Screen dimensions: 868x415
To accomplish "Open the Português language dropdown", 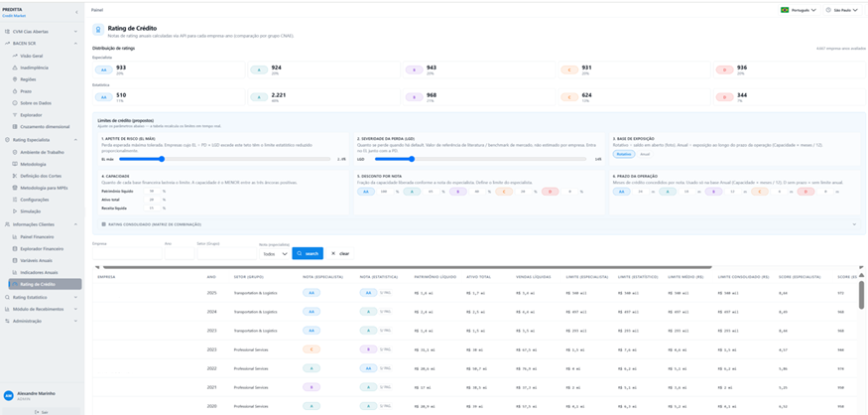I will point(799,10).
